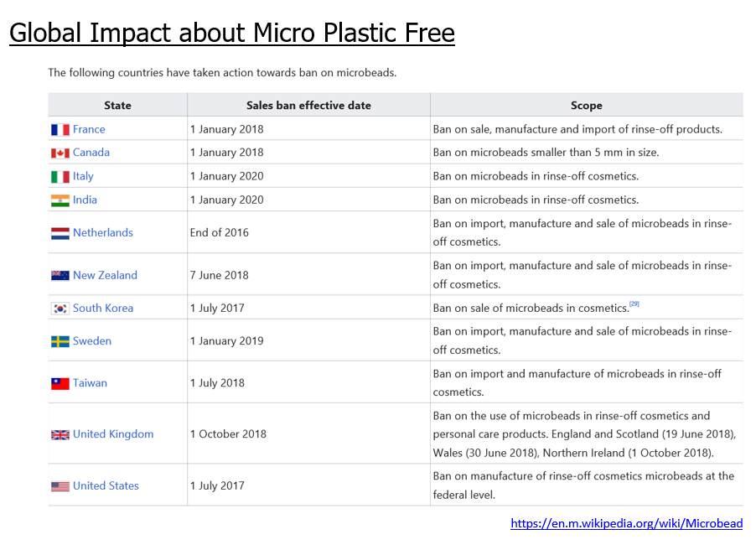
Task: Click the Global Impact slide title
Action: (x=232, y=34)
